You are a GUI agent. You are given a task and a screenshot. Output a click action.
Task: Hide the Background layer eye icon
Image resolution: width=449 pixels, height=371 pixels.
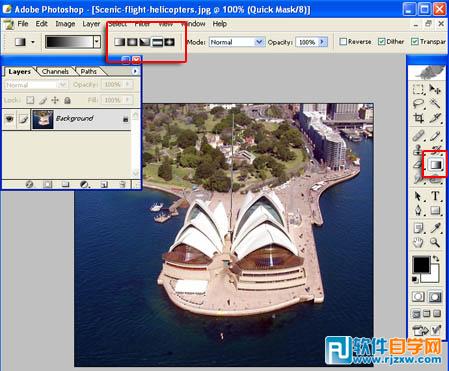9,119
